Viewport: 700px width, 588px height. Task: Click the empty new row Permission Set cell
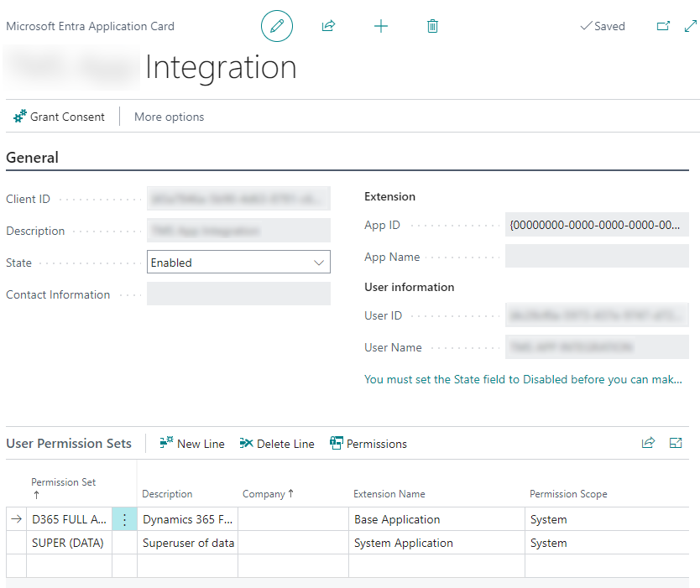click(69, 565)
